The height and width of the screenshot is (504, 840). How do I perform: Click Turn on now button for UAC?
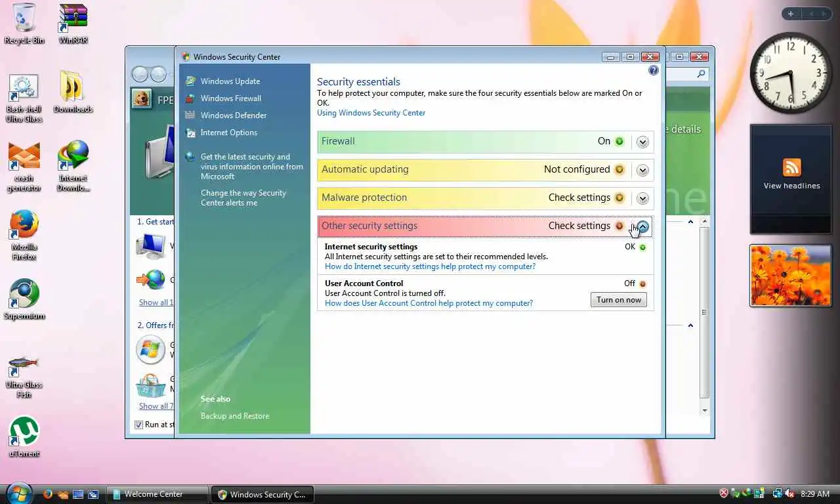[618, 300]
